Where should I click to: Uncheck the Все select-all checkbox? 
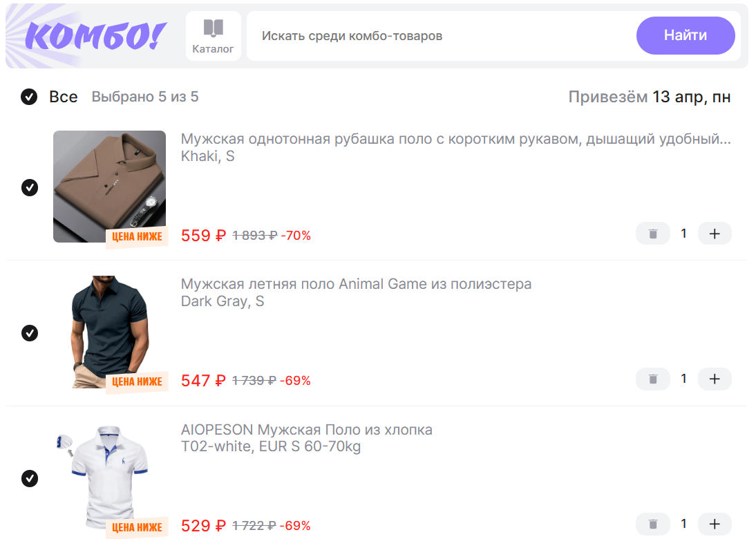click(x=29, y=97)
